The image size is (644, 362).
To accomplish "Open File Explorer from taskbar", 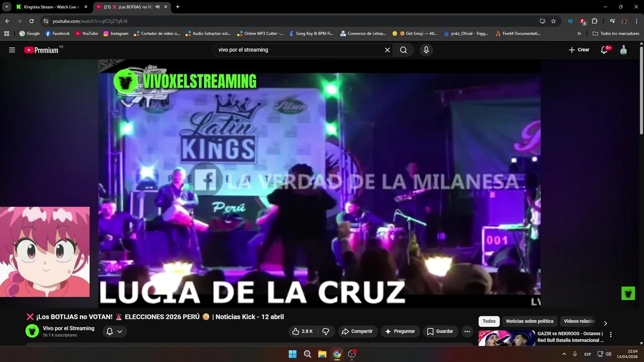I will pyautogui.click(x=322, y=354).
